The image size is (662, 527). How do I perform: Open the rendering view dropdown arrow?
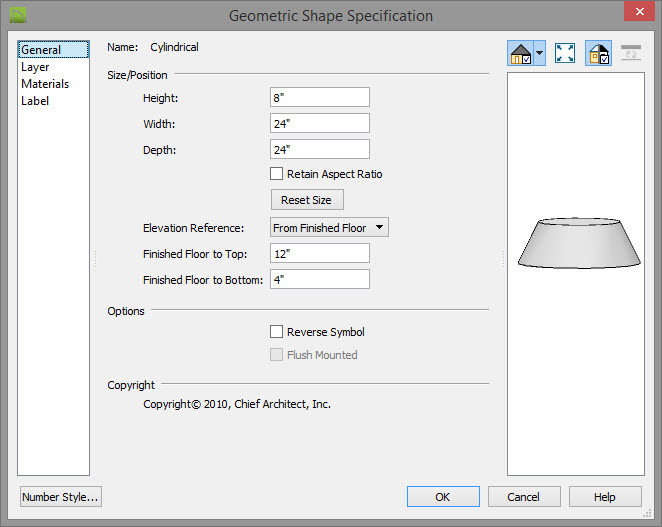540,53
